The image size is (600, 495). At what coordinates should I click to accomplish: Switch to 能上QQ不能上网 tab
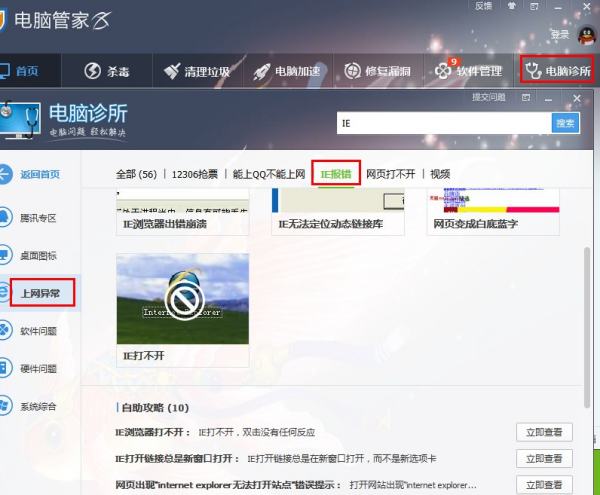tap(269, 174)
